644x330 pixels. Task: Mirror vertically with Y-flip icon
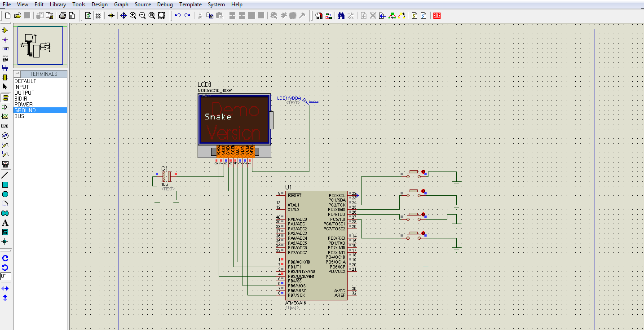5,297
